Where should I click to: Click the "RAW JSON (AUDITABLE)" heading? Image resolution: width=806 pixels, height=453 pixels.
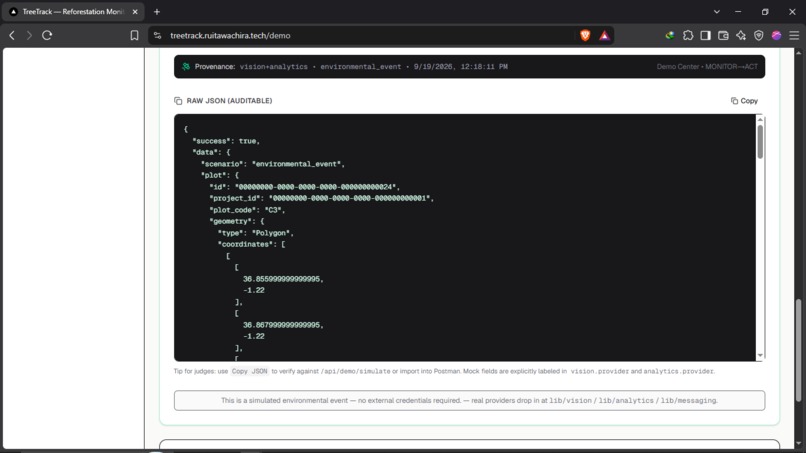(229, 101)
